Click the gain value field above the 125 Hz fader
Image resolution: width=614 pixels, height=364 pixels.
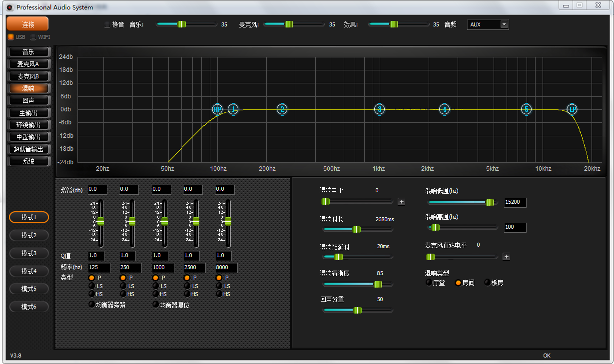coord(97,190)
